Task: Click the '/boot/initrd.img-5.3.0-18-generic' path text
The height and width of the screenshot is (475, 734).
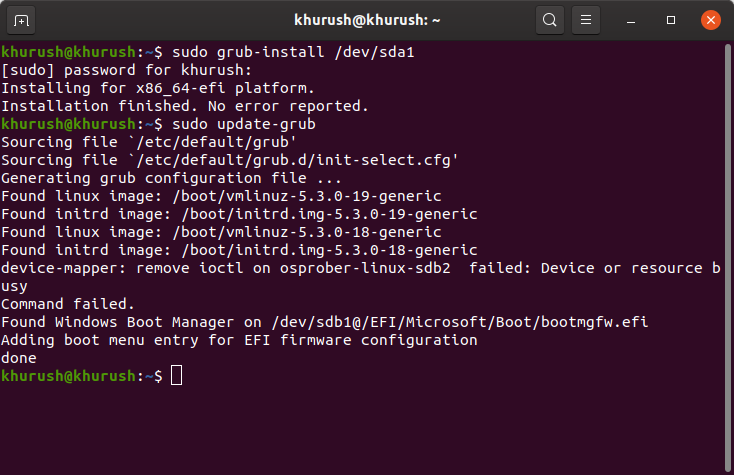Action: click(x=330, y=250)
